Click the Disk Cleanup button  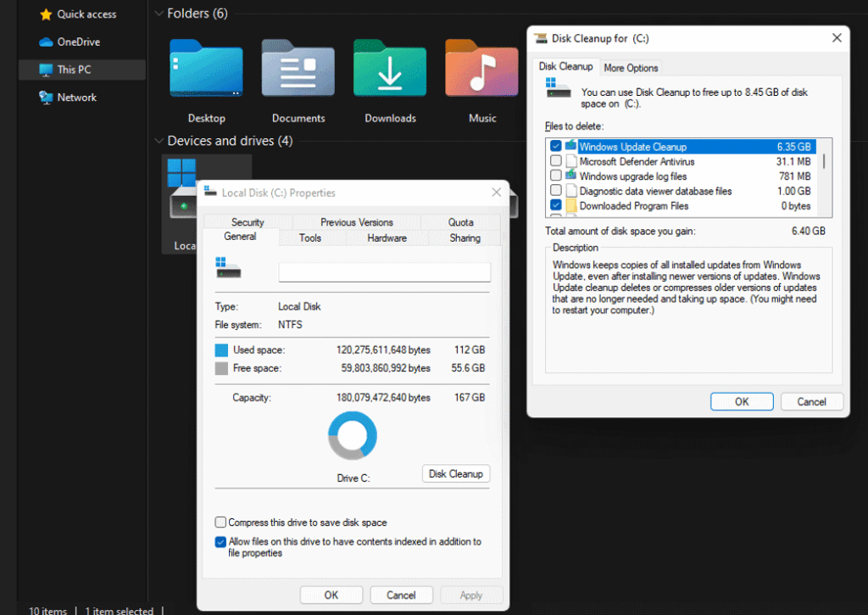[455, 474]
